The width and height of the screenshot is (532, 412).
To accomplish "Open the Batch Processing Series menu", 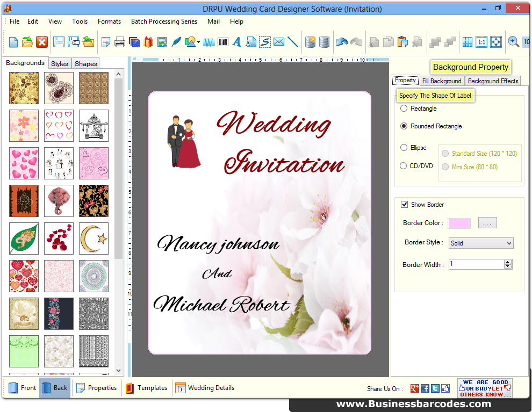I will point(164,21).
